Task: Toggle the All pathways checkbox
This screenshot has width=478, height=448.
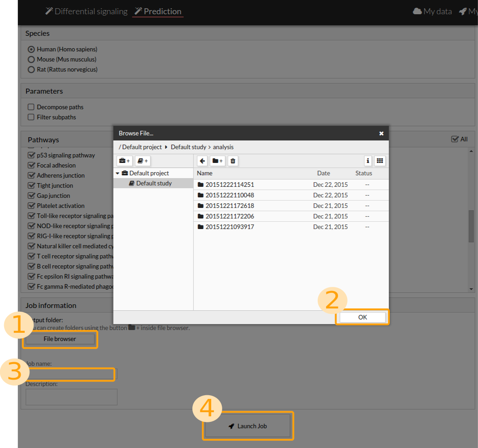Action: click(x=455, y=139)
